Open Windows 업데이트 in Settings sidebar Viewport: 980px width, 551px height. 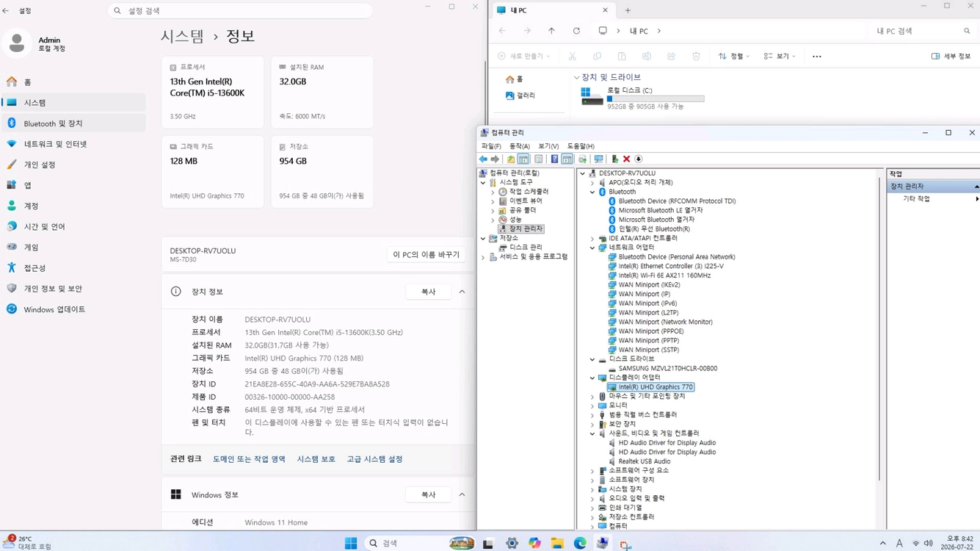73,309
